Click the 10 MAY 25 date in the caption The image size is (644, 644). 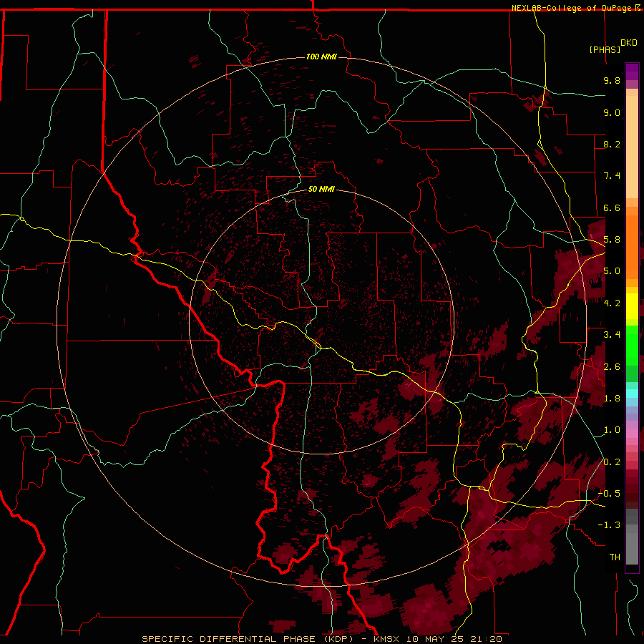coord(434,639)
